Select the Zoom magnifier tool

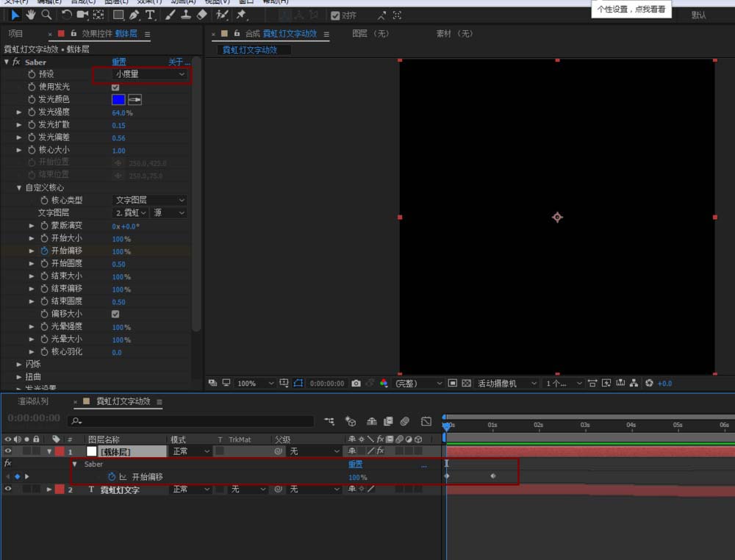(46, 15)
